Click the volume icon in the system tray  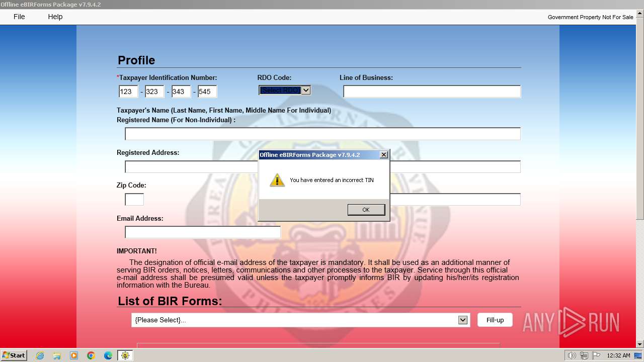coord(572,355)
